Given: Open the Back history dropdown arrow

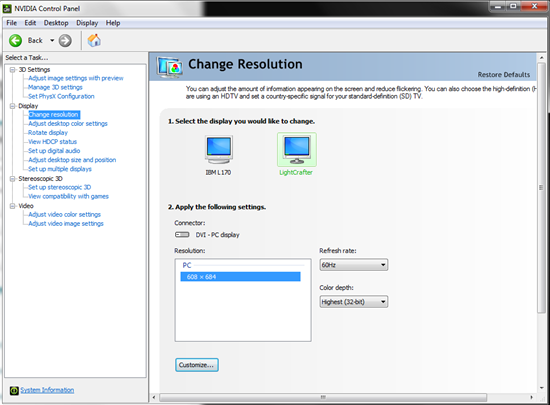Looking at the screenshot, I should click(x=52, y=41).
